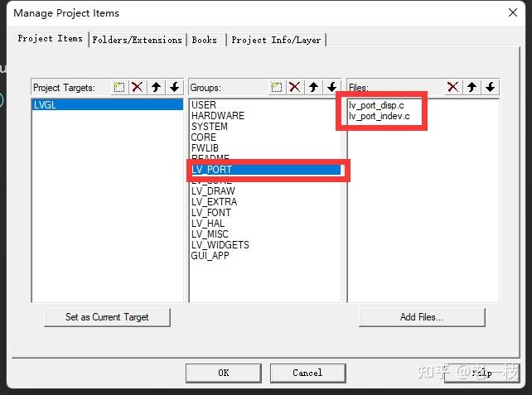Viewport: 532px width, 395px height.
Task: Click the Cancel button
Action: (x=307, y=373)
